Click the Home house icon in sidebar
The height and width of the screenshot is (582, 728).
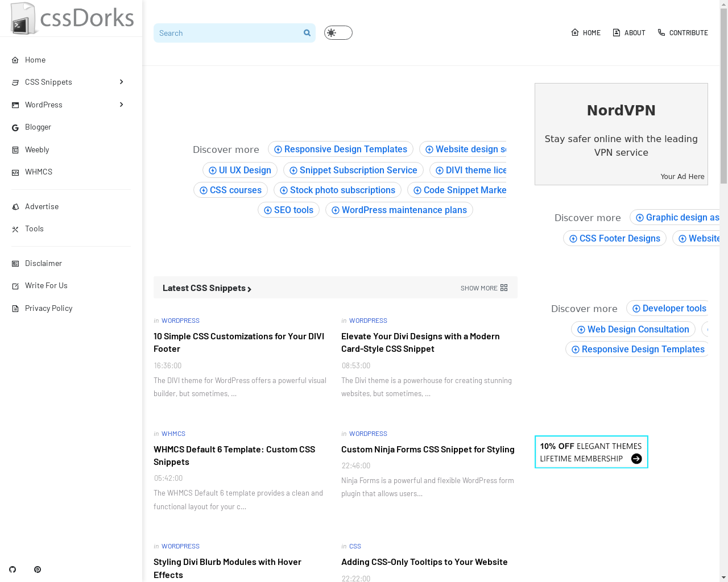(15, 60)
